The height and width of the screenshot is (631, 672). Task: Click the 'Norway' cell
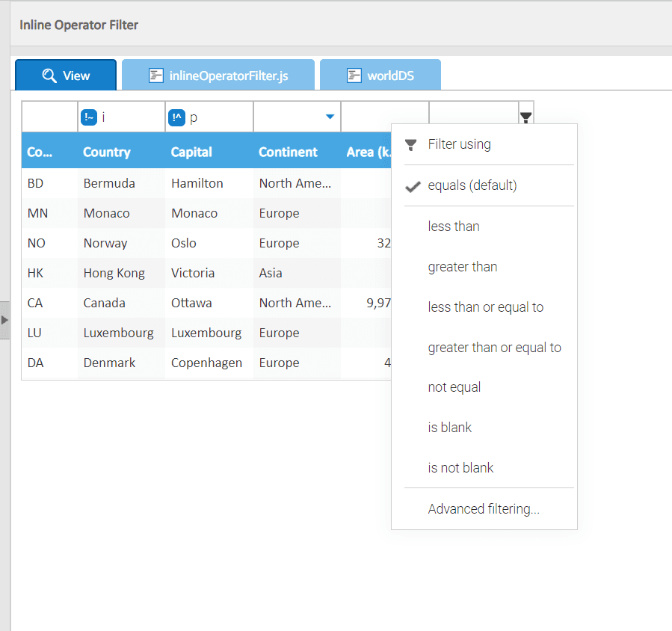121,243
